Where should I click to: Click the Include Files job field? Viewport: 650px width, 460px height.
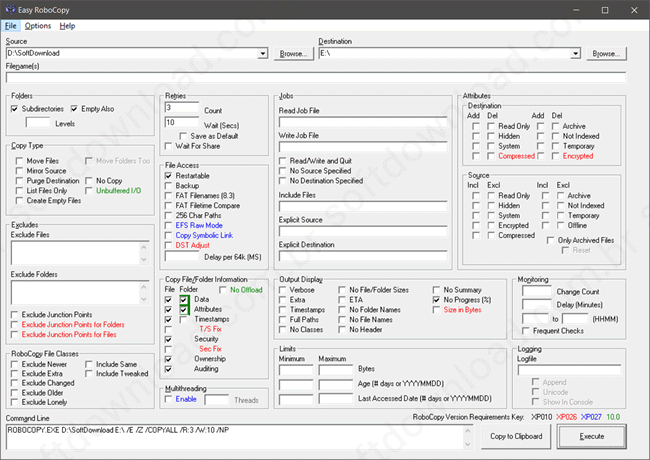(x=363, y=206)
